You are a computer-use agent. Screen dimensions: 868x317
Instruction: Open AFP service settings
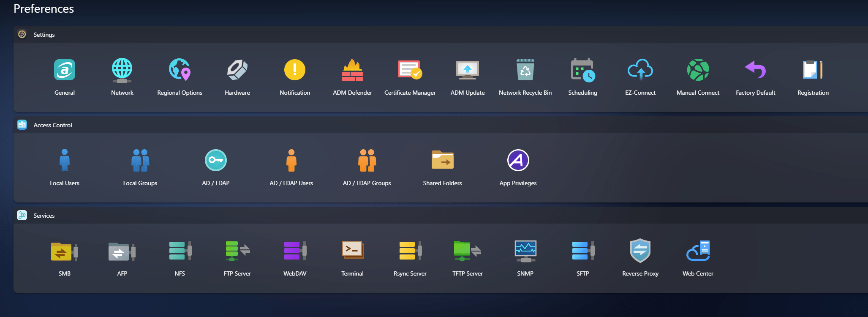(x=122, y=251)
